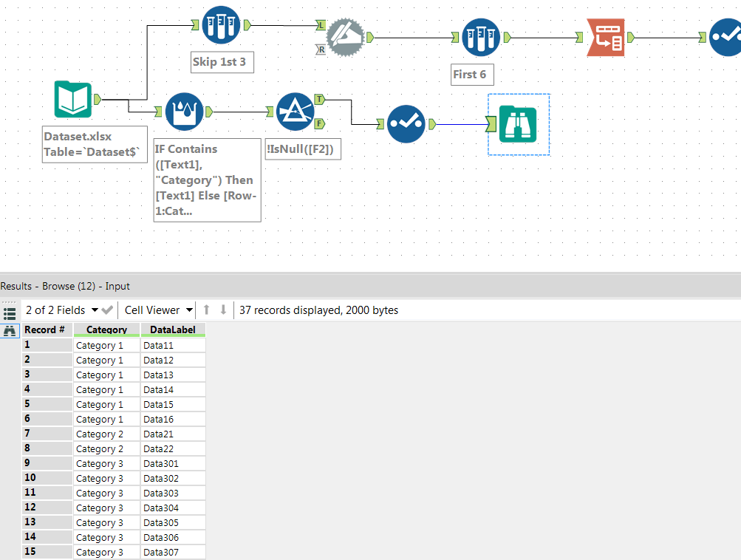Switch to the results data binoculars view
Screen dimensions: 741x560
tap(10, 331)
